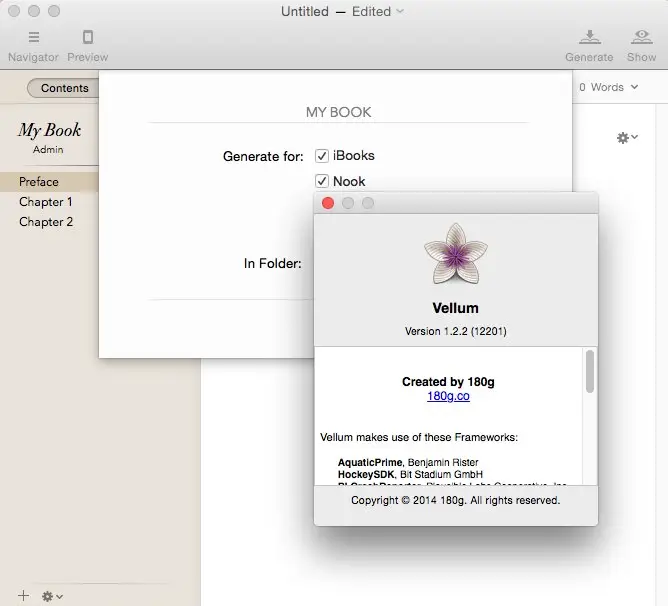
Task: Click the MY BOOK sheet heading
Action: coord(338,113)
